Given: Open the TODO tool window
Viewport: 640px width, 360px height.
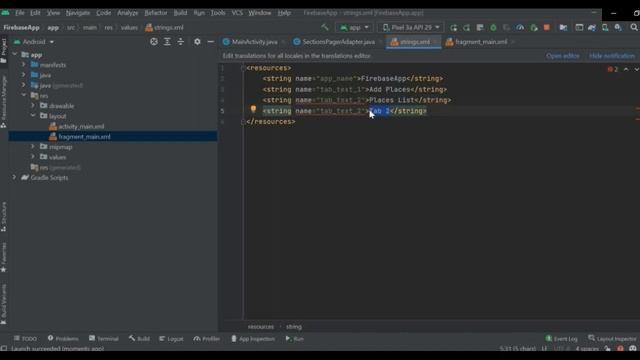Looking at the screenshot, I should tap(25, 339).
